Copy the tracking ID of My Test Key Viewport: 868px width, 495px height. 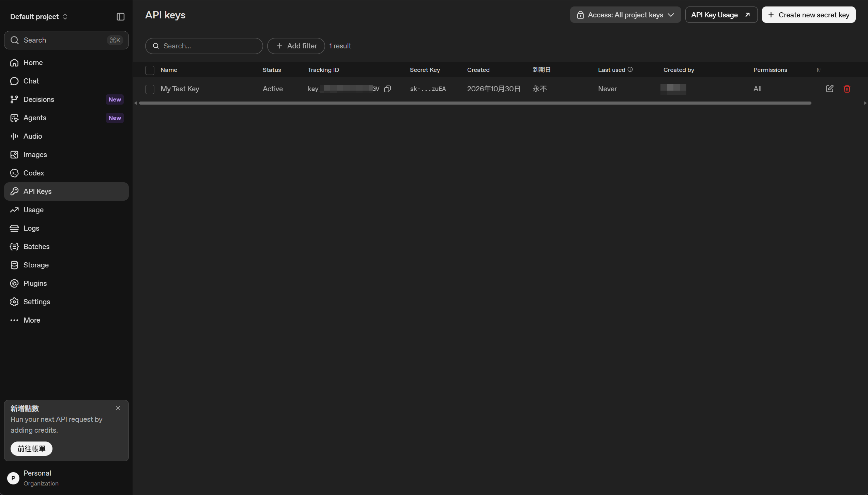tap(387, 89)
